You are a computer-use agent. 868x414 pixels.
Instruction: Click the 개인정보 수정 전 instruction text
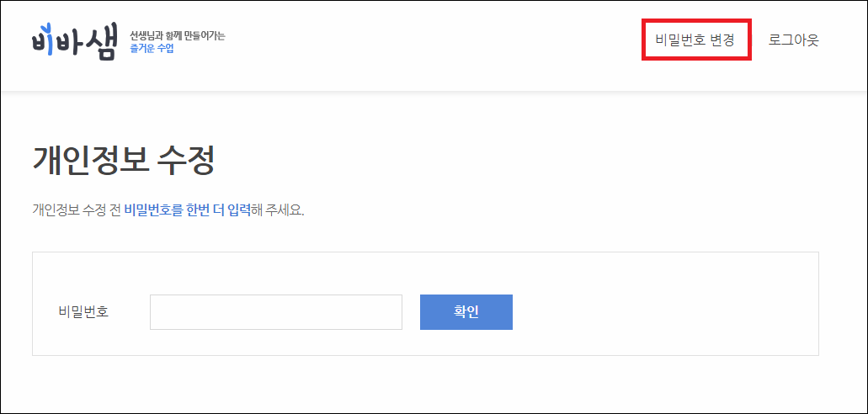click(x=77, y=210)
